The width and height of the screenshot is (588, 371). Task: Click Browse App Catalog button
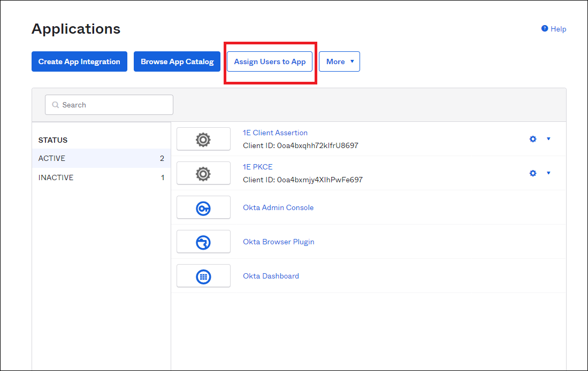pyautogui.click(x=177, y=61)
